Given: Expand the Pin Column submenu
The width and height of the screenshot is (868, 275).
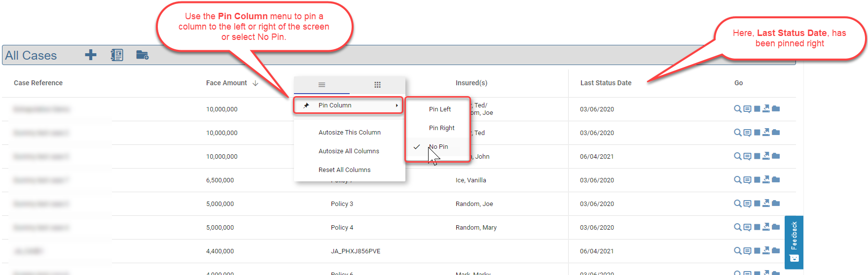Looking at the screenshot, I should pos(348,105).
